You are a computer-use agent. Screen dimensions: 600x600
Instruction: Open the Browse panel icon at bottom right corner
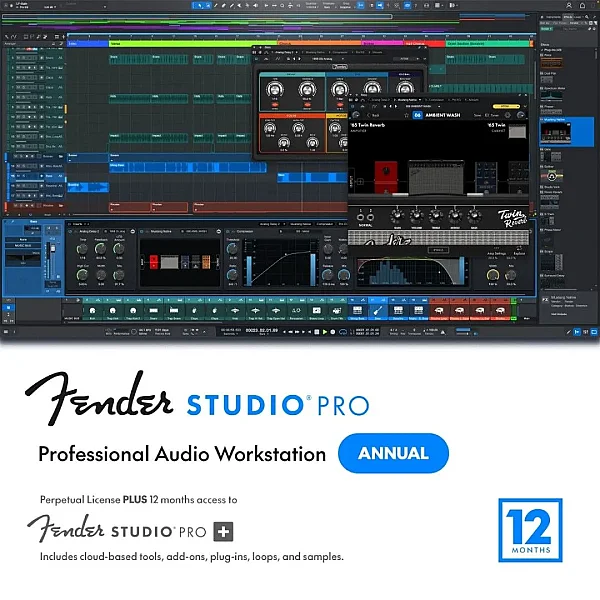pos(594,332)
